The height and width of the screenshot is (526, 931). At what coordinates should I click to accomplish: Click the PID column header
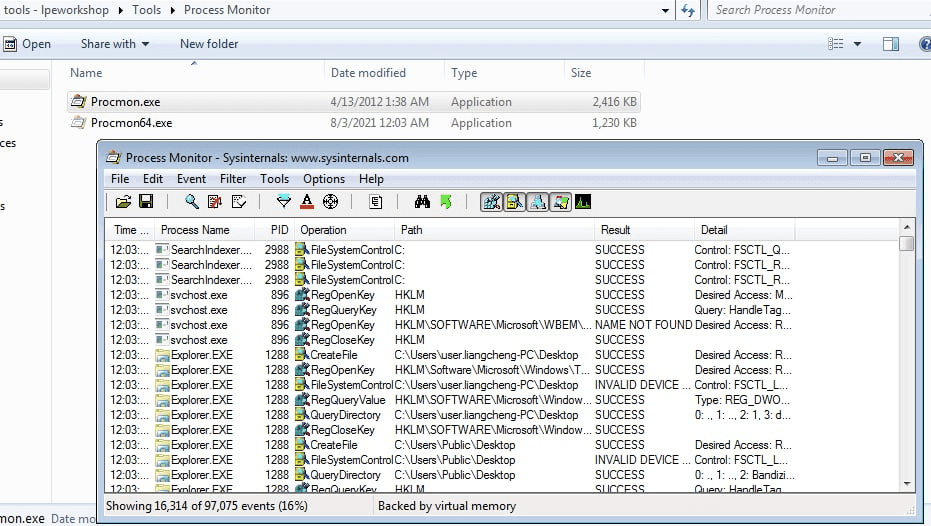(274, 230)
